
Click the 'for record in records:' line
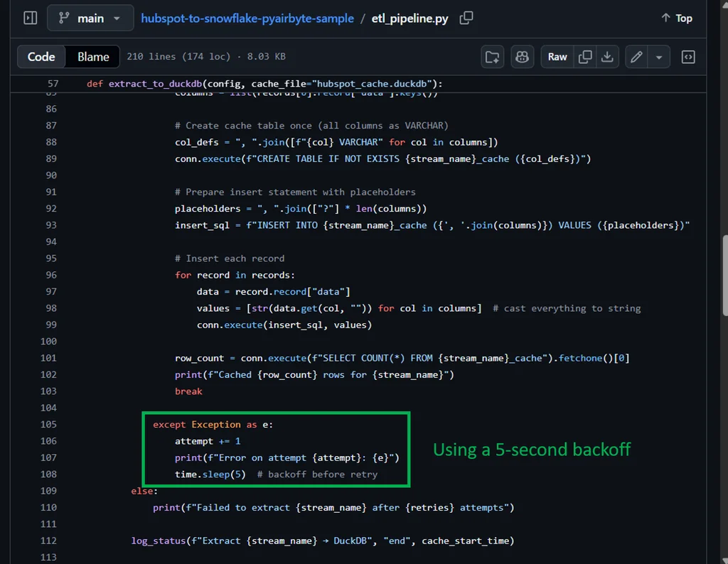click(235, 275)
